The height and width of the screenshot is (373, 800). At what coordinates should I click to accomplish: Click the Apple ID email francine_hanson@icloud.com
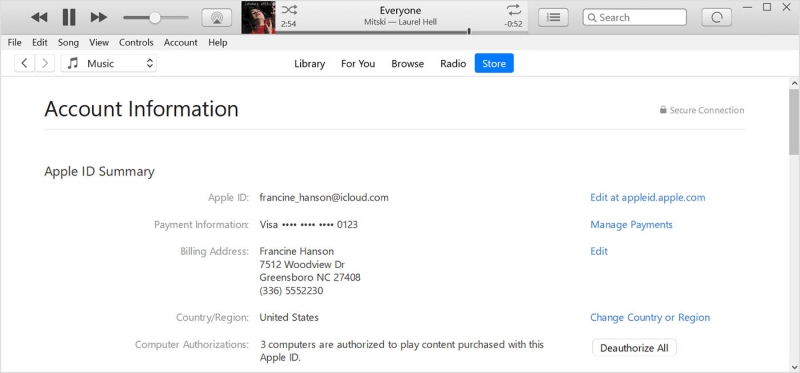click(324, 197)
